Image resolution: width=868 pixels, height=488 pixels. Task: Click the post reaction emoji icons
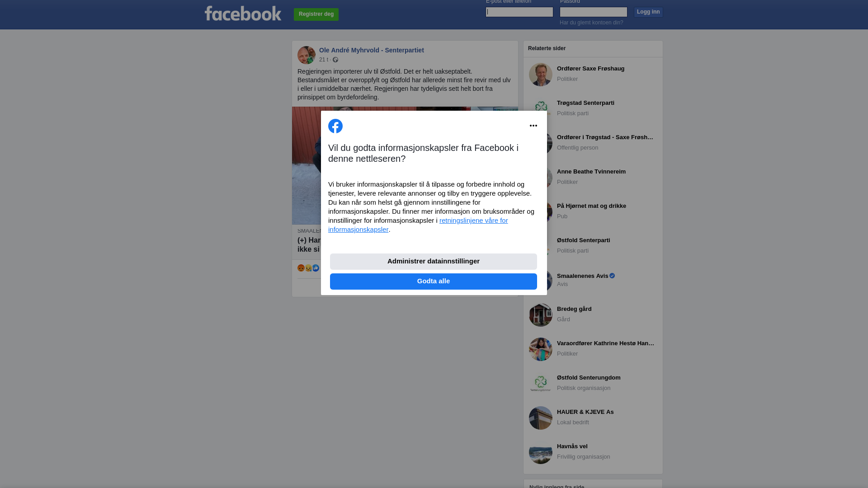tap(309, 268)
